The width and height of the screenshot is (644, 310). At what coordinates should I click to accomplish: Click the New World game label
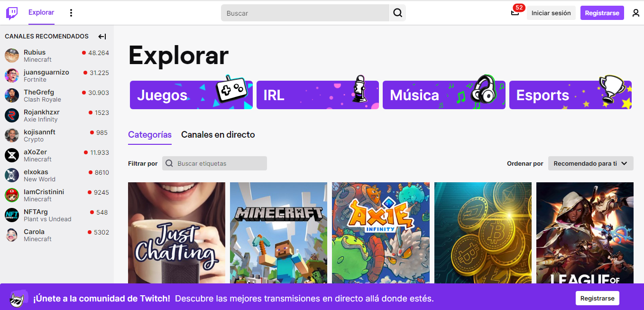pos(39,179)
